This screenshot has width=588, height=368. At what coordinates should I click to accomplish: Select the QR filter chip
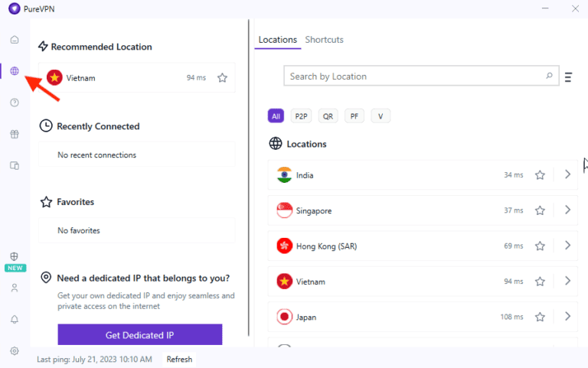328,116
